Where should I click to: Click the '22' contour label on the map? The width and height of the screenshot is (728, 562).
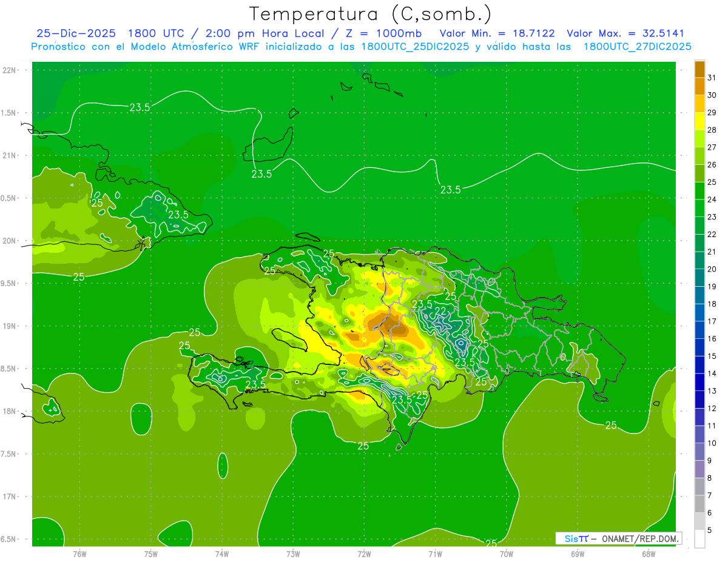(441, 311)
